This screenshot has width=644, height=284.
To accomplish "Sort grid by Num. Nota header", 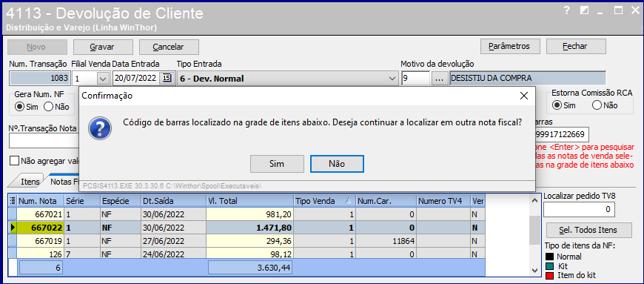I will click(x=40, y=201).
